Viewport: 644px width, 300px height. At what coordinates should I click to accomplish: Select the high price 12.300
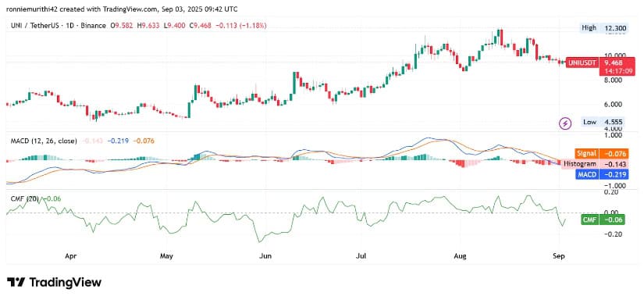pyautogui.click(x=615, y=28)
